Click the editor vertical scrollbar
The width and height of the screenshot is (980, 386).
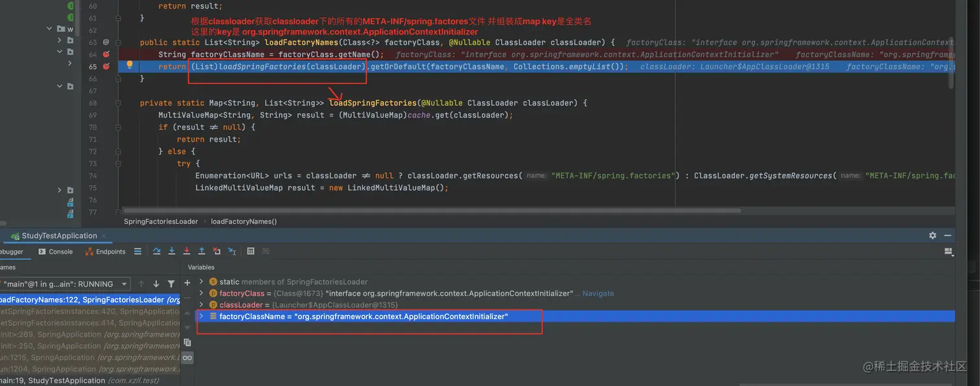[x=951, y=62]
